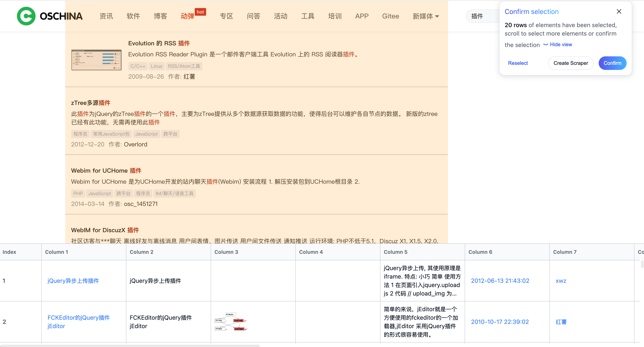Open the jQuery异步上传插件 link
The width and height of the screenshot is (644, 347).
click(73, 281)
